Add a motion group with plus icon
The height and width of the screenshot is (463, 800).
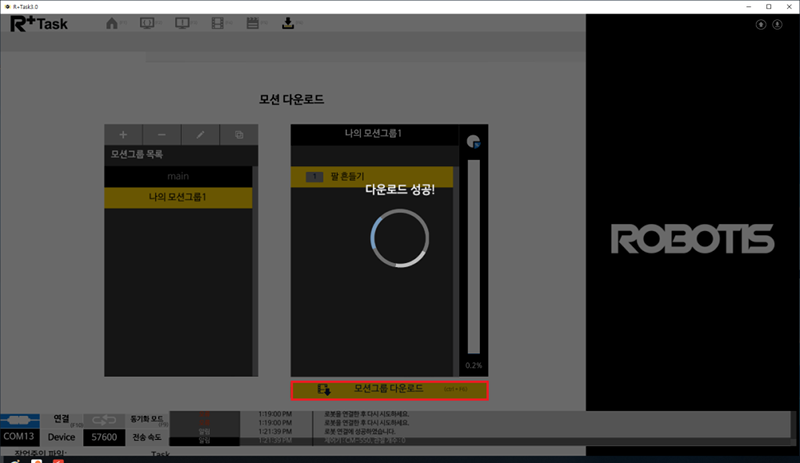coord(123,134)
